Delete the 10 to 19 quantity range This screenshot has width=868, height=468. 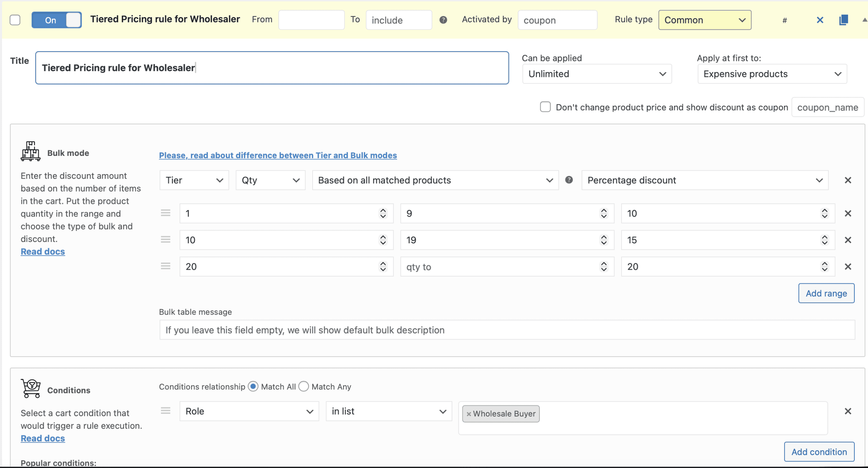tap(848, 240)
